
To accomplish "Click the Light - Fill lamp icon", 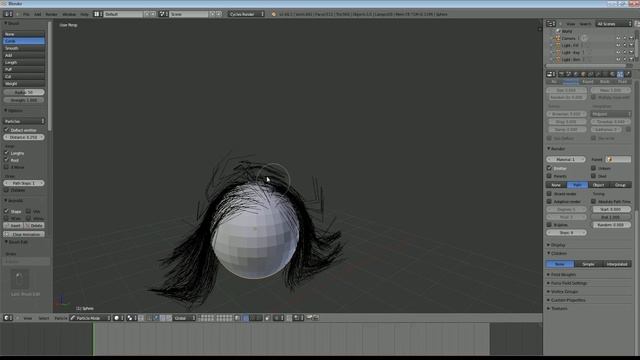I will tap(558, 45).
